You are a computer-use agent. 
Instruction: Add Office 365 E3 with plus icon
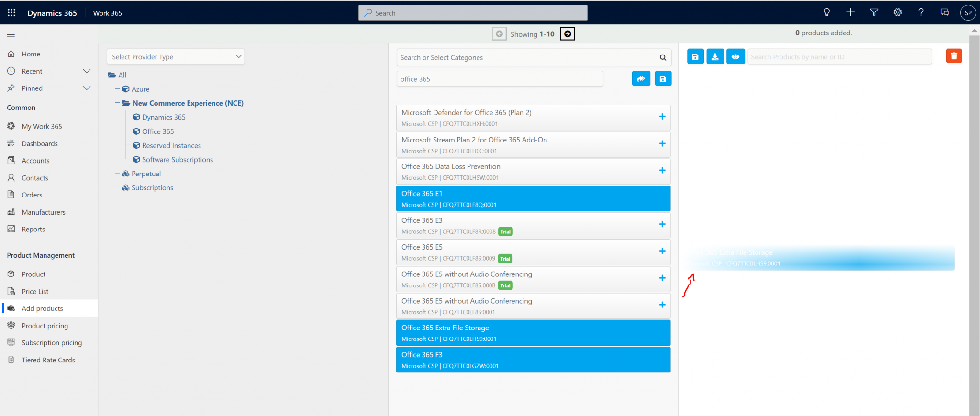click(x=662, y=224)
